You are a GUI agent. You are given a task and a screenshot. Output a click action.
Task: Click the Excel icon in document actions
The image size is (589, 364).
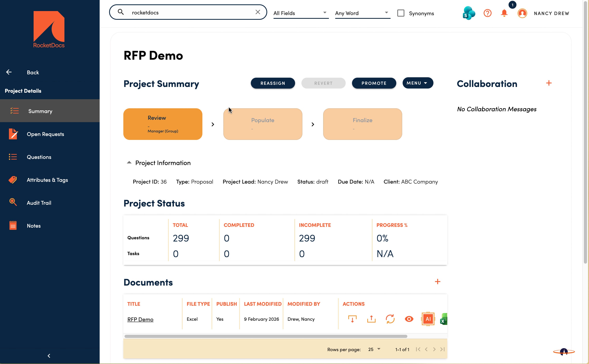click(x=444, y=319)
